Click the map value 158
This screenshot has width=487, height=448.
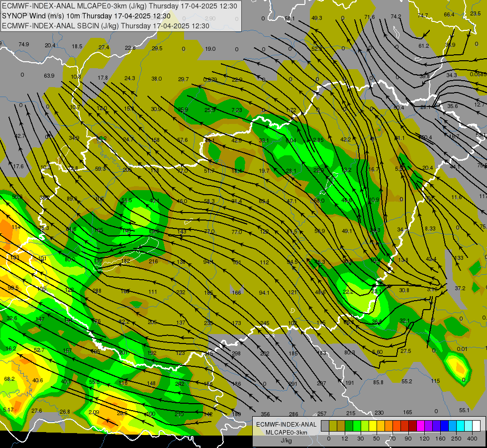[155, 140]
